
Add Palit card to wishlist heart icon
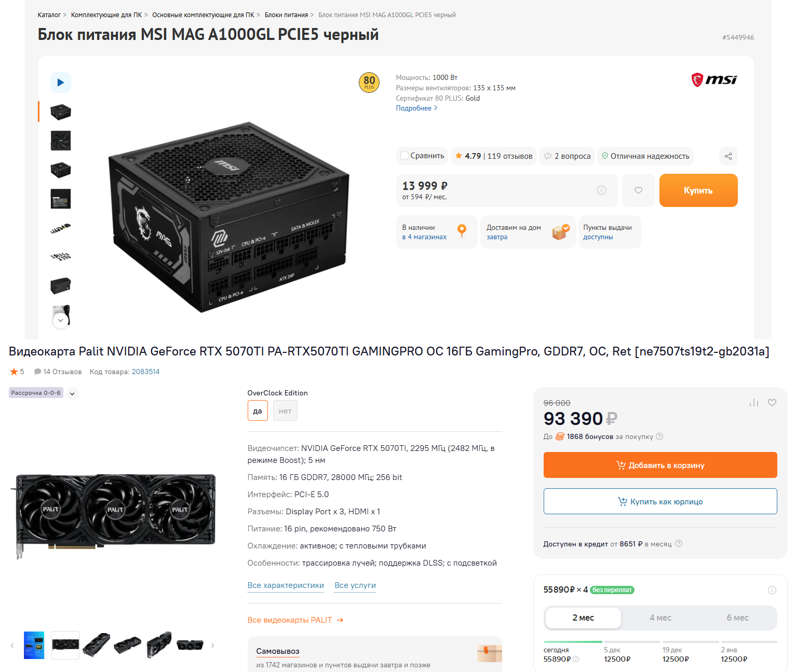(772, 403)
